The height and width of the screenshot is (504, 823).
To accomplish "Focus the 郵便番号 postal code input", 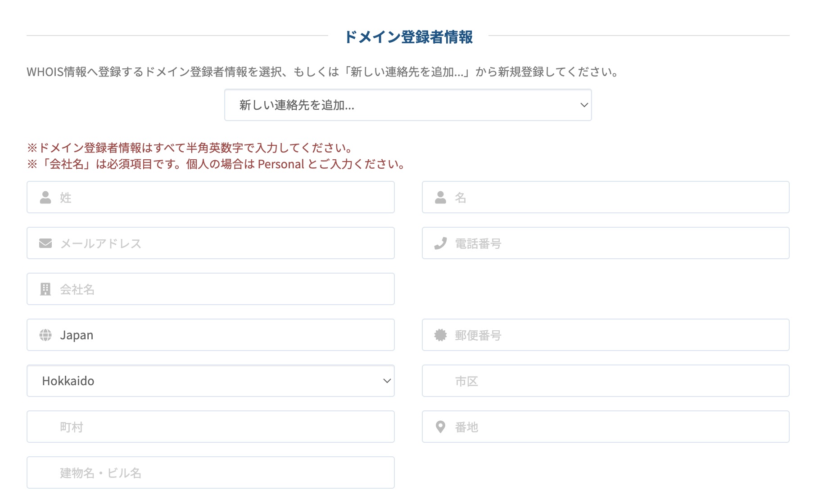I will [606, 335].
